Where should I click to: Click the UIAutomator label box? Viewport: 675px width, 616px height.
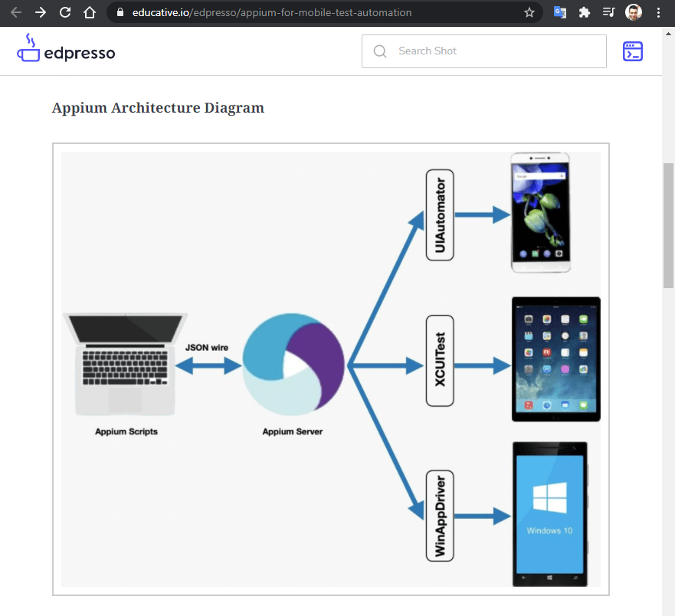(x=440, y=215)
